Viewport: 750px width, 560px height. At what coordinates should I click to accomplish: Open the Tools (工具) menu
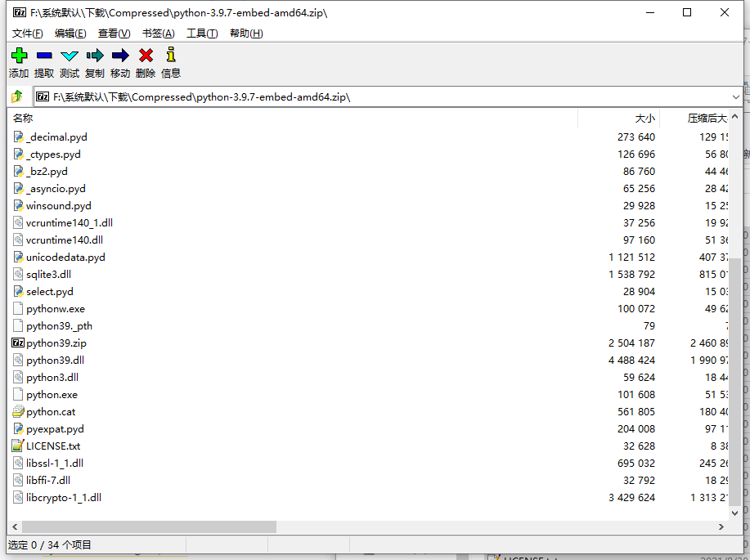202,33
